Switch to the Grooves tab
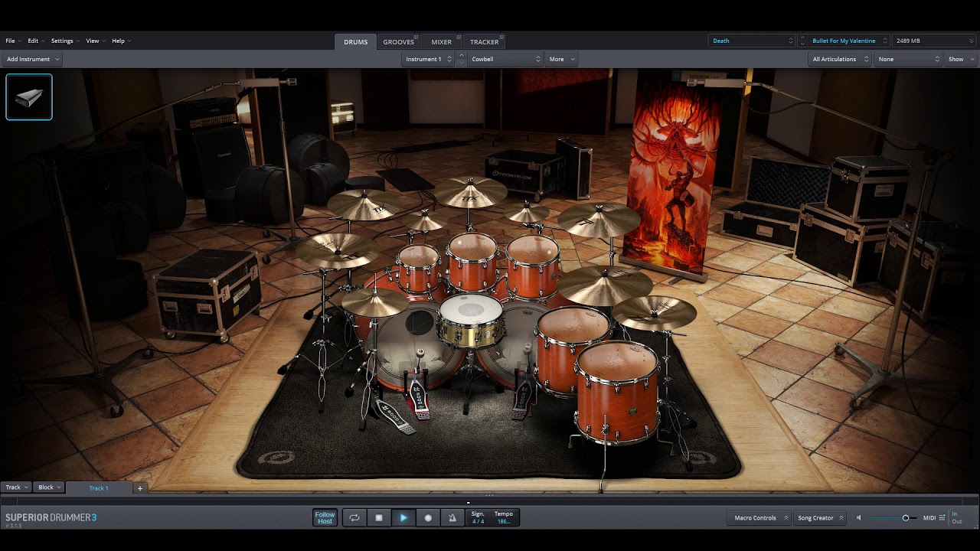The height and width of the screenshot is (551, 980). click(398, 42)
